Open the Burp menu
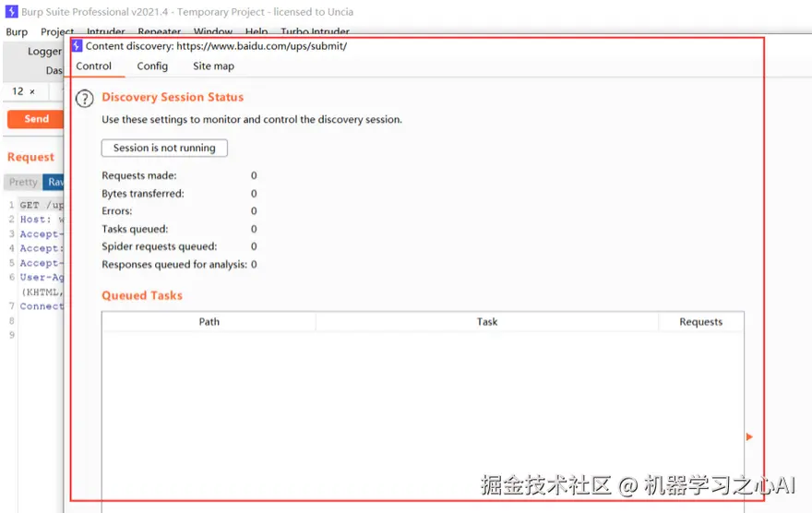 (17, 31)
